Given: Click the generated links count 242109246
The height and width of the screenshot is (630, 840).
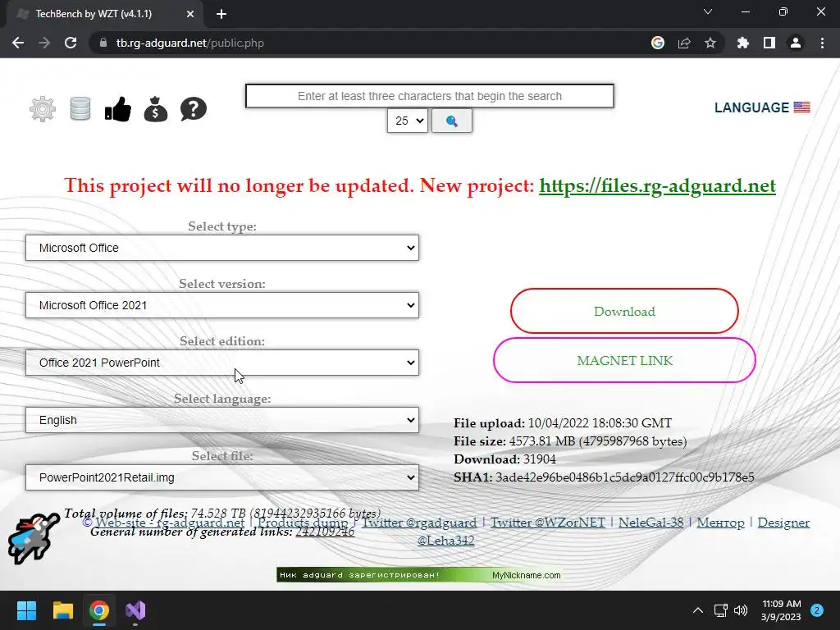Looking at the screenshot, I should (x=325, y=532).
